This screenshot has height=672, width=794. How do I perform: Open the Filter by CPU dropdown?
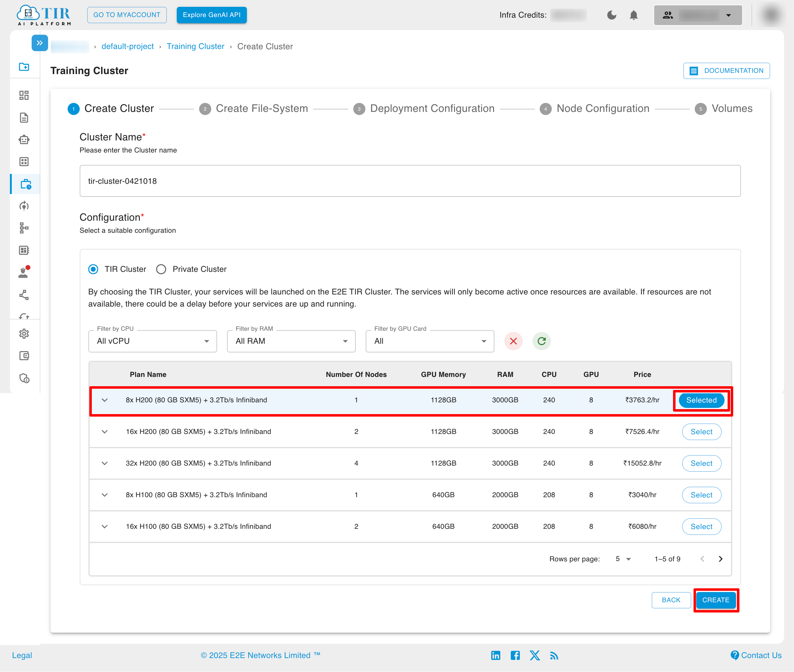[x=153, y=341]
